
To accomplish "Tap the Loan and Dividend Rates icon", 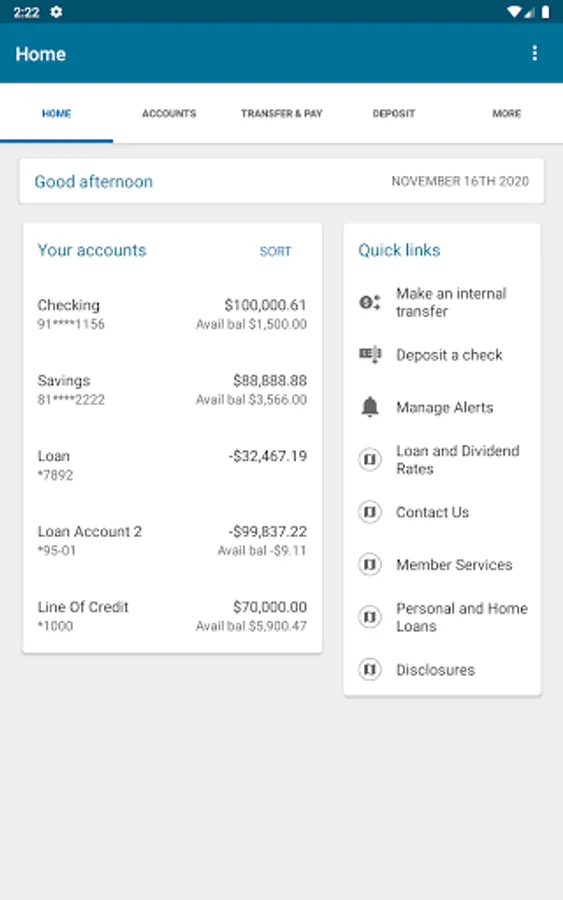I will coord(370,459).
